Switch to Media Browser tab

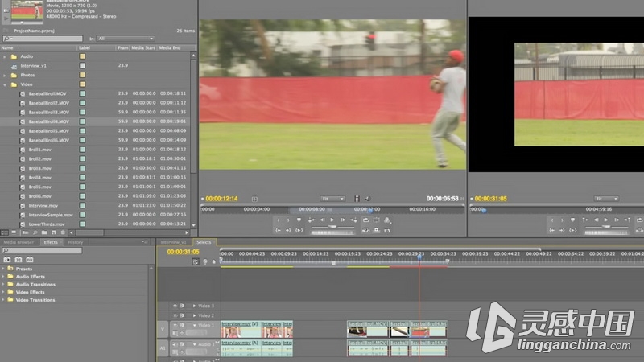(x=19, y=242)
